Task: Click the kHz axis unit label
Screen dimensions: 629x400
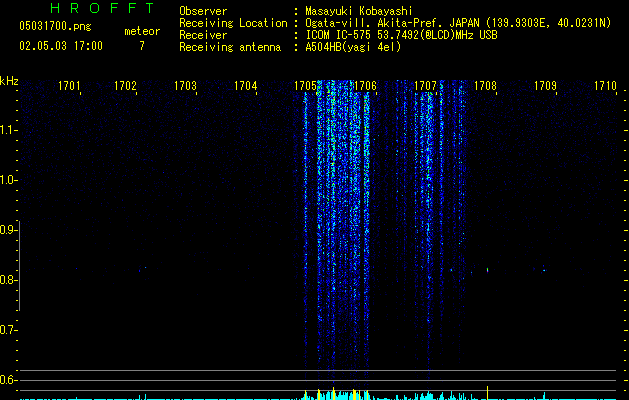Action: [x=9, y=81]
